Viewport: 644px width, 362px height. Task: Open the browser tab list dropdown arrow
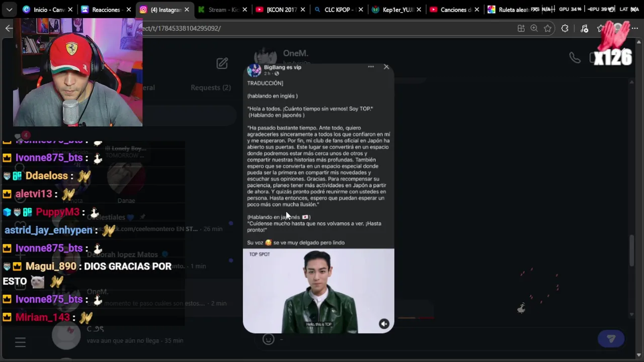tap(9, 10)
